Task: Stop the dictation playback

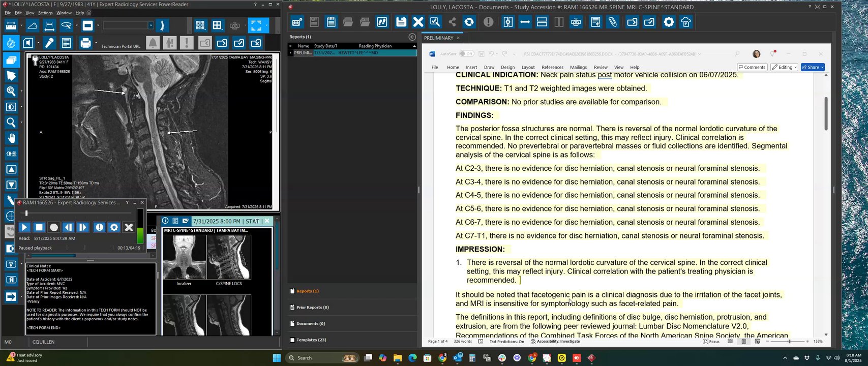Action: point(39,227)
